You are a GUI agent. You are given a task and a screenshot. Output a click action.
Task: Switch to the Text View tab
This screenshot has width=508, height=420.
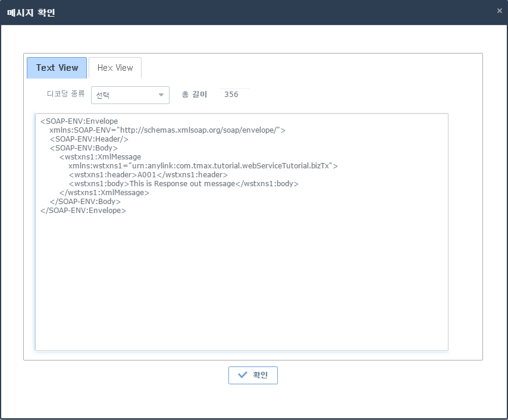pos(57,68)
